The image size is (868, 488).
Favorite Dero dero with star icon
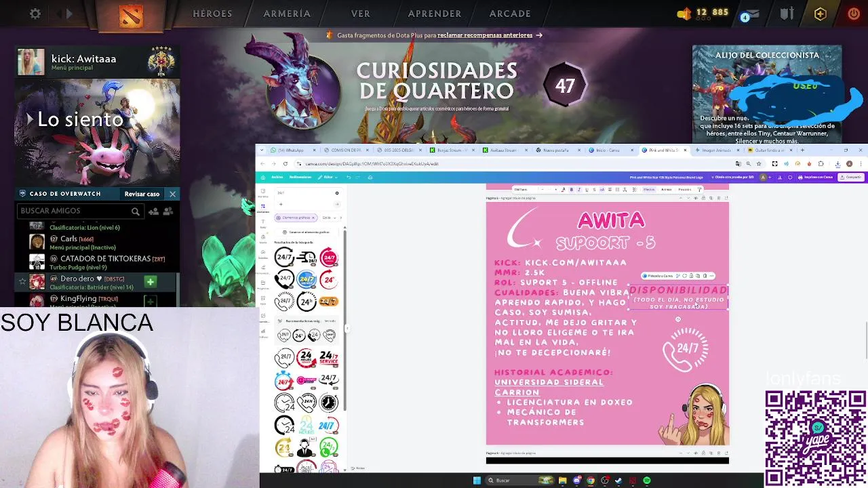coord(22,281)
